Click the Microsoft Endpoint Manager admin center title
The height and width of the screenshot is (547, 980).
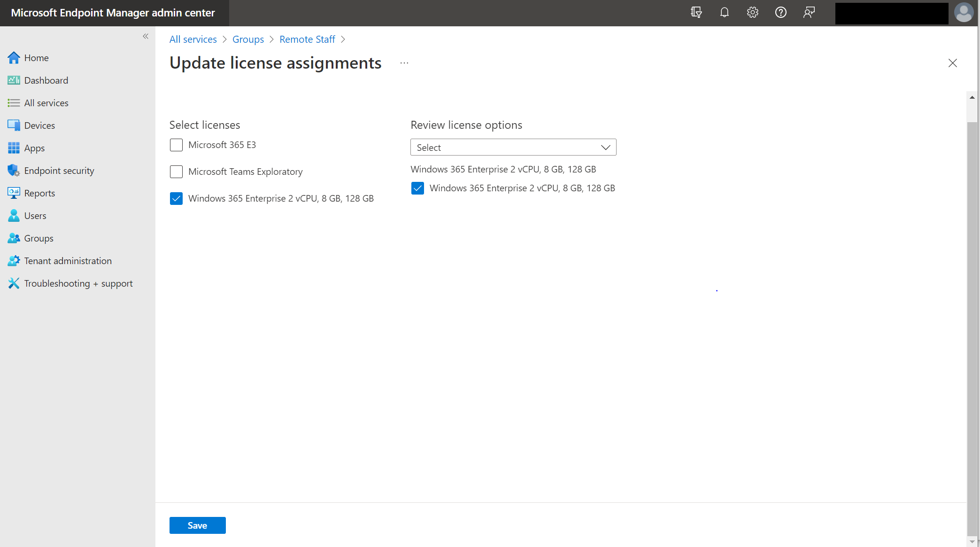[x=113, y=13]
